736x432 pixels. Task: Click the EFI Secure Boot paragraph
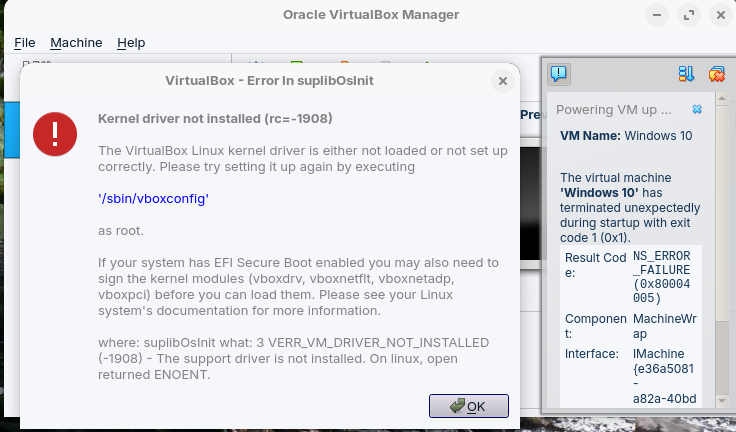(x=299, y=286)
